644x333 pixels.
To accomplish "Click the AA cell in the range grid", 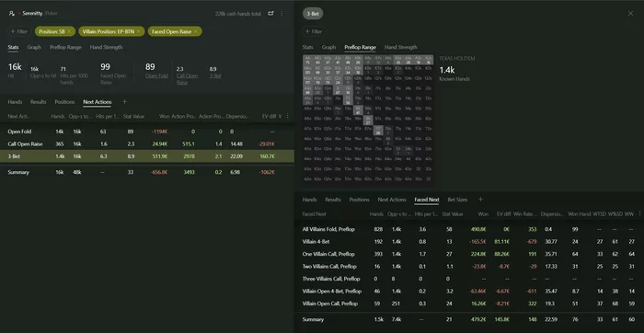I will (307, 60).
